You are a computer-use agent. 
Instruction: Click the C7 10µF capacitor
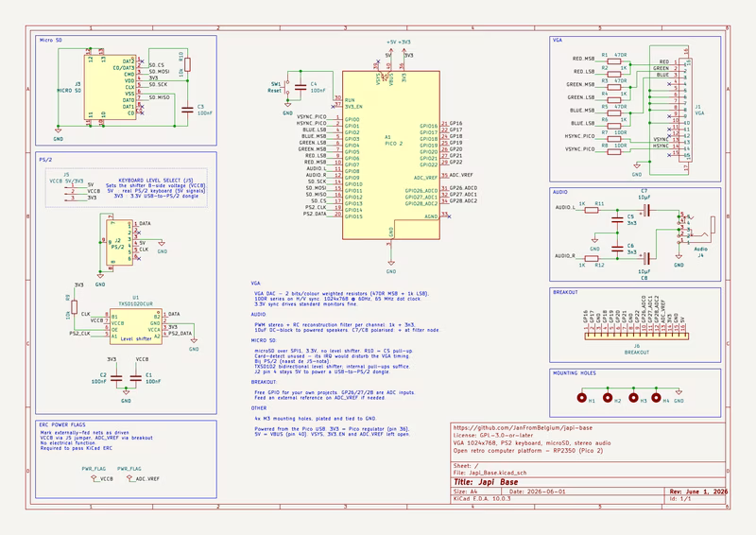click(x=646, y=210)
